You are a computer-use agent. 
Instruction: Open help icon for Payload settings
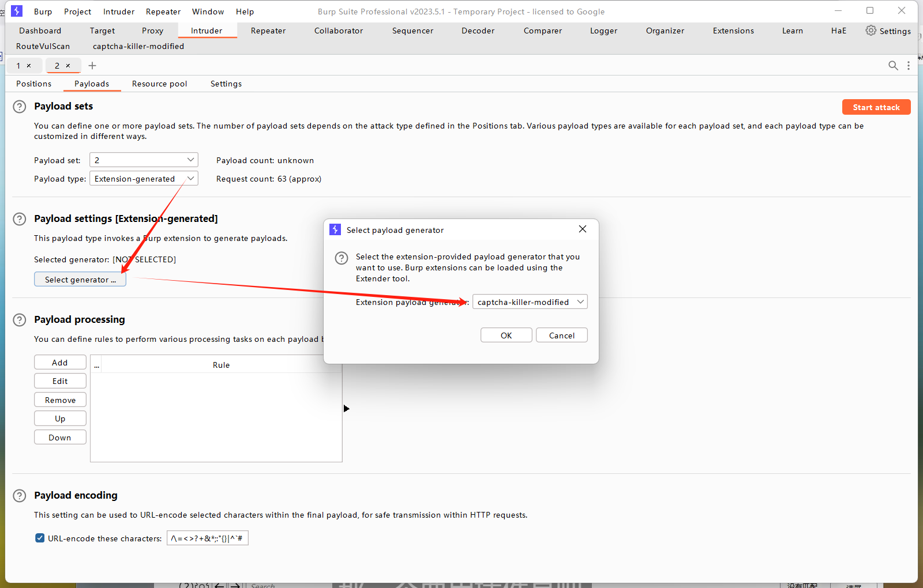tap(20, 219)
